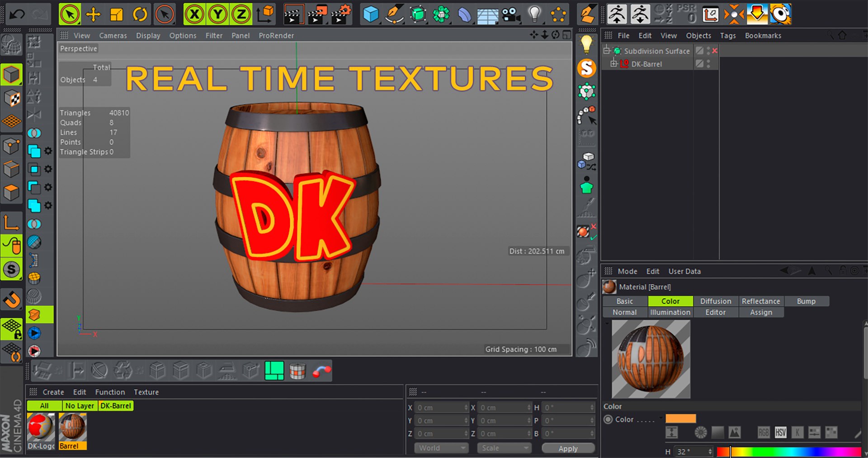Open viewport Display menu
The width and height of the screenshot is (868, 458).
click(x=148, y=36)
